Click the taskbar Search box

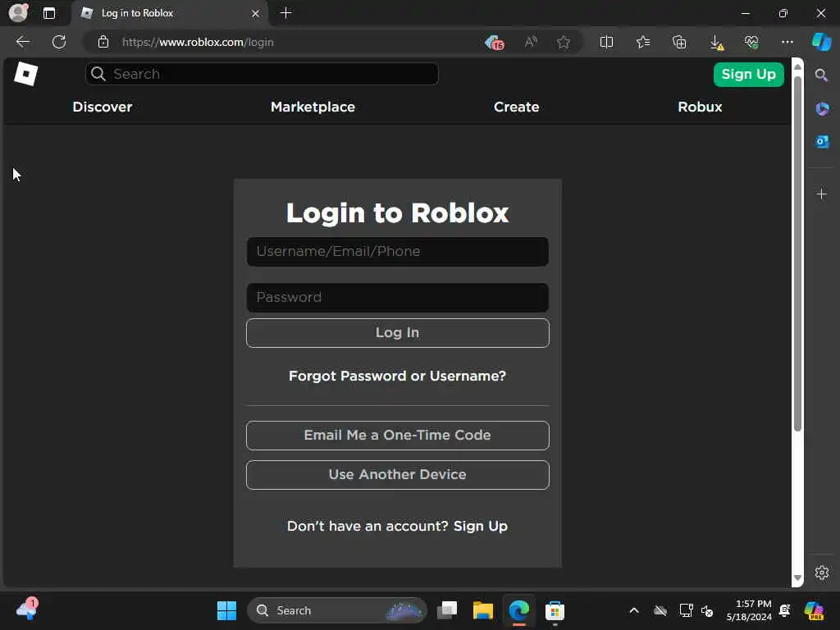(337, 610)
